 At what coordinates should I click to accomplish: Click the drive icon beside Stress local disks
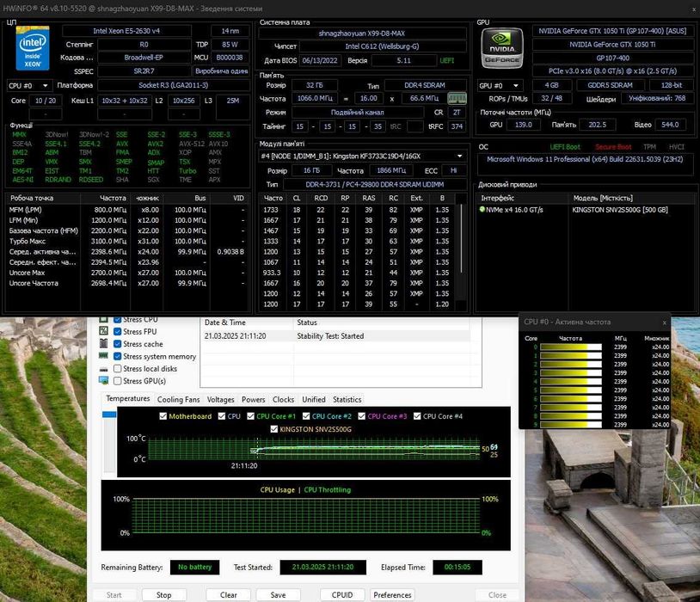pyautogui.click(x=103, y=369)
